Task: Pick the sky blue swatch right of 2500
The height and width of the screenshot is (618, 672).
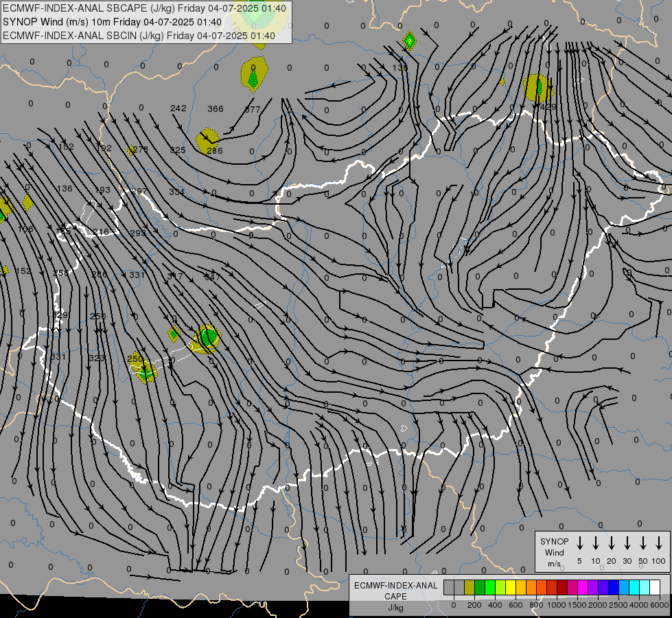Action: [x=623, y=587]
